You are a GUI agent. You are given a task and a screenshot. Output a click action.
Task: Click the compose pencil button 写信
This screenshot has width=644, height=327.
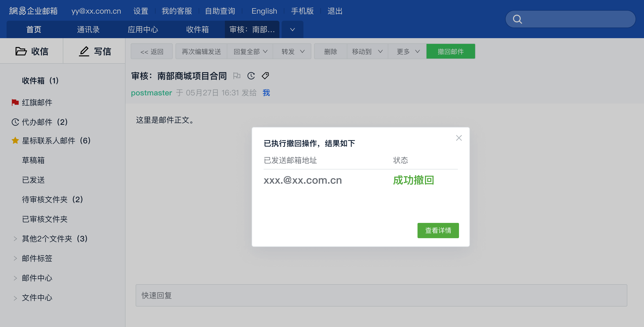click(x=94, y=51)
